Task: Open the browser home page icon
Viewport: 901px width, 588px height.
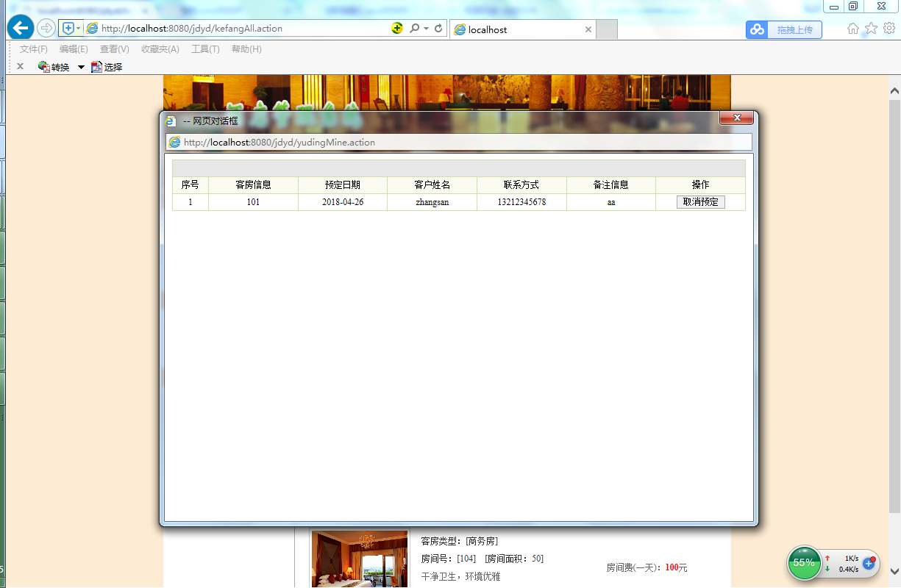Action: pyautogui.click(x=853, y=28)
